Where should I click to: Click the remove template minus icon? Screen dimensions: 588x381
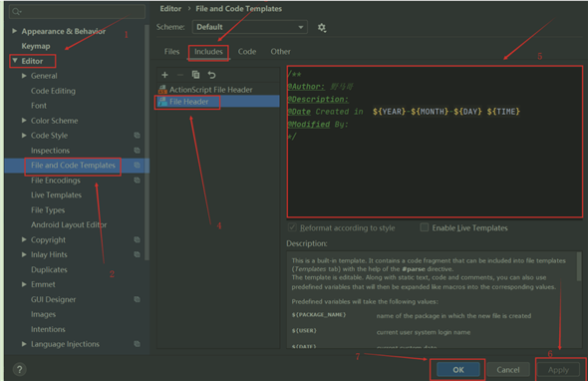[180, 75]
